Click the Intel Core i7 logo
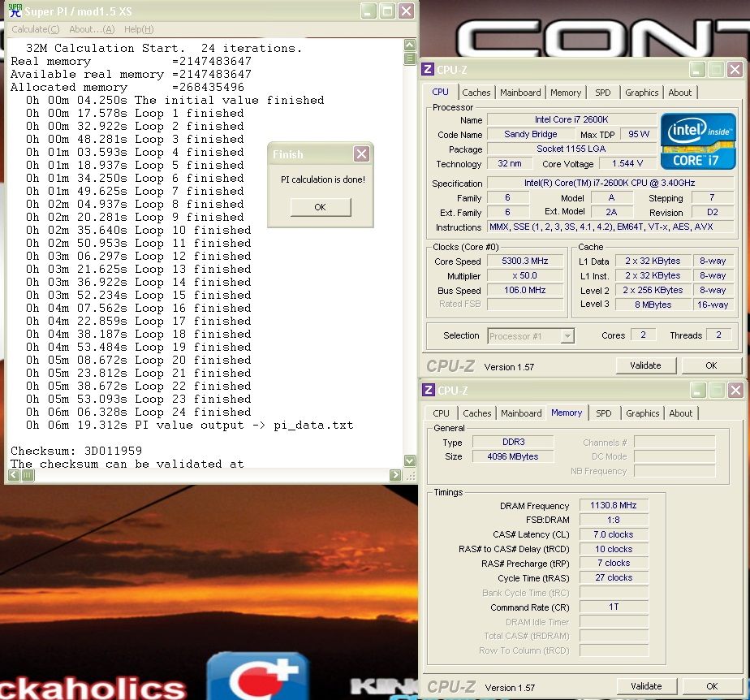Screen dimensions: 750x700 coord(698,140)
